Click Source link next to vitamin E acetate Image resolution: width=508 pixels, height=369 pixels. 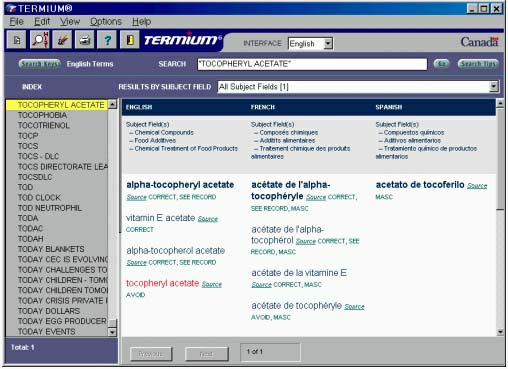tap(208, 219)
